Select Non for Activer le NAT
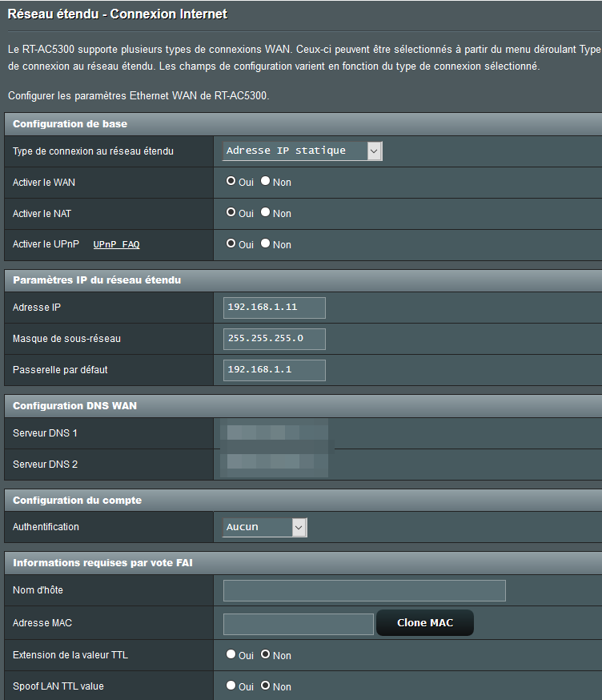This screenshot has height=700, width=602. (266, 212)
